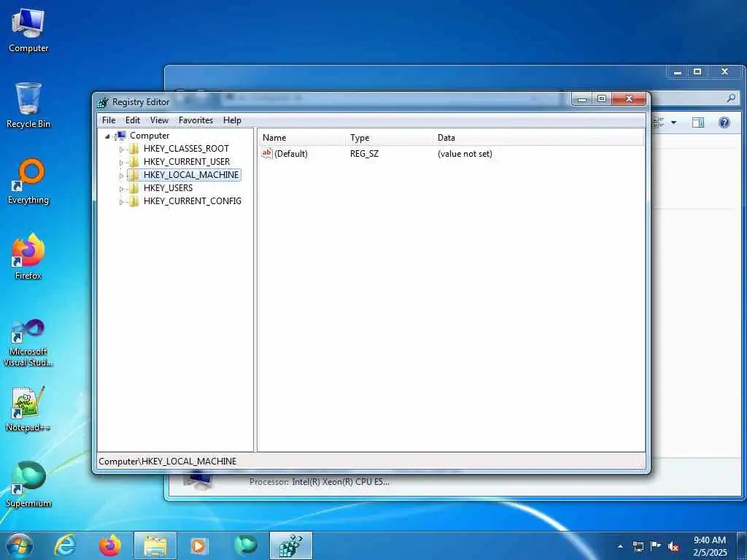The width and height of the screenshot is (747, 560).
Task: Click the search magnifier in background window
Action: pyautogui.click(x=731, y=98)
